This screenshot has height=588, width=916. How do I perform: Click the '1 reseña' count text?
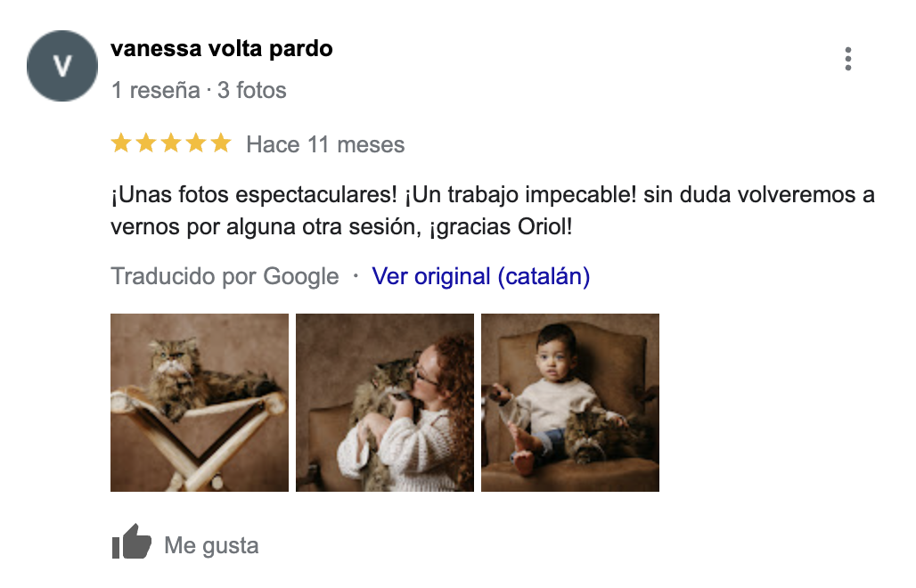[x=155, y=90]
